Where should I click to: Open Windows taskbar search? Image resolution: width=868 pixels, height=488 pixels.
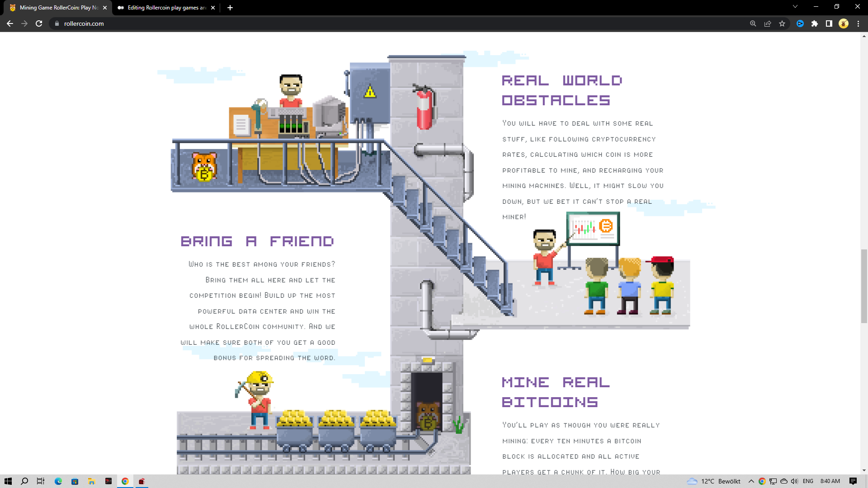(x=24, y=481)
